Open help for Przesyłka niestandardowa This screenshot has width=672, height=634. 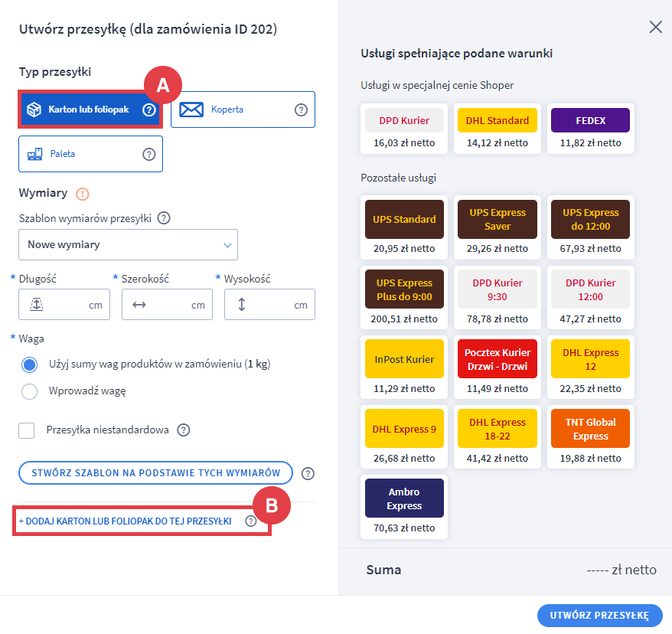pos(184,430)
